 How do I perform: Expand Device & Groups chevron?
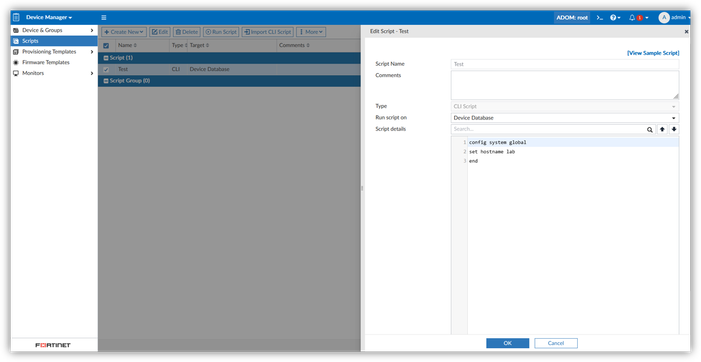[x=92, y=30]
